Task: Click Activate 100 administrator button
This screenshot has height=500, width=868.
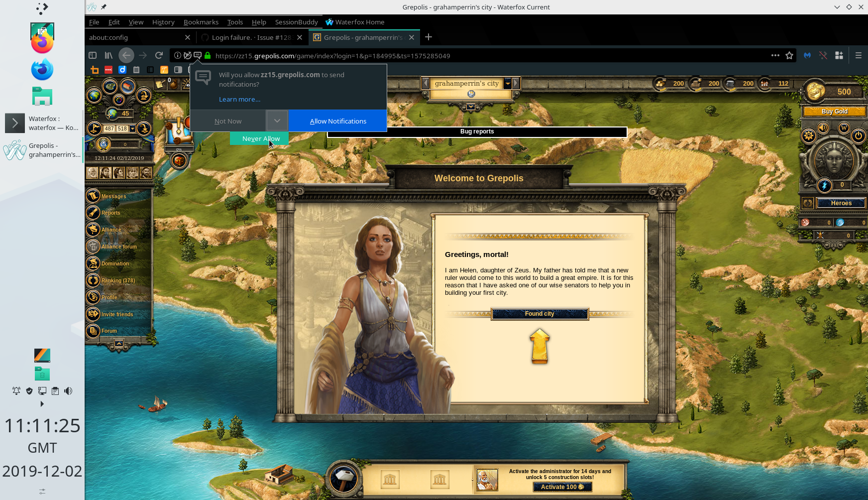Action: coord(562,487)
